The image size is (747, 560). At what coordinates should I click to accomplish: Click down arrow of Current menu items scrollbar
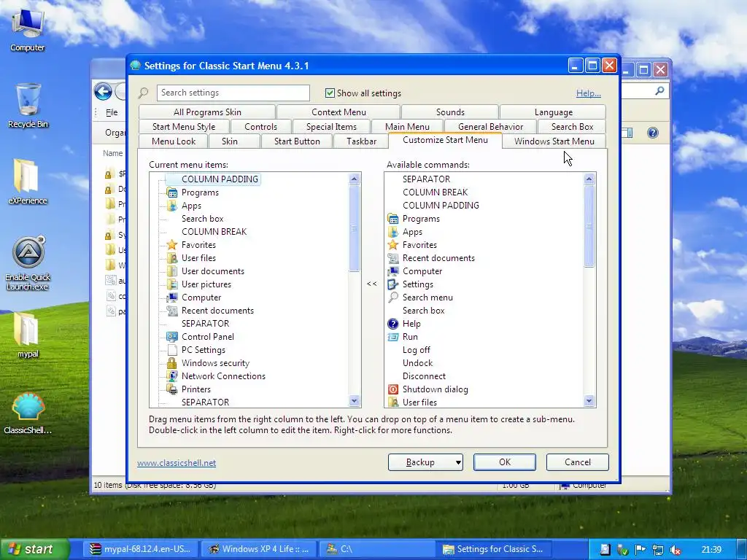click(354, 401)
